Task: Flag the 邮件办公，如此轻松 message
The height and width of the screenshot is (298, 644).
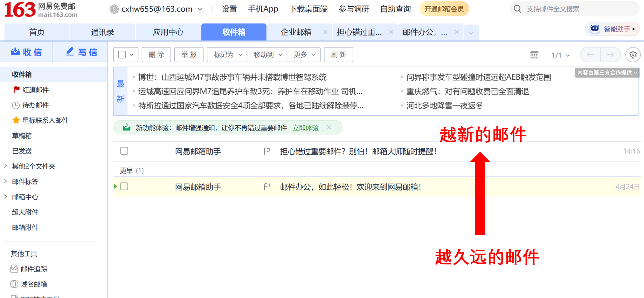Action: [x=267, y=187]
